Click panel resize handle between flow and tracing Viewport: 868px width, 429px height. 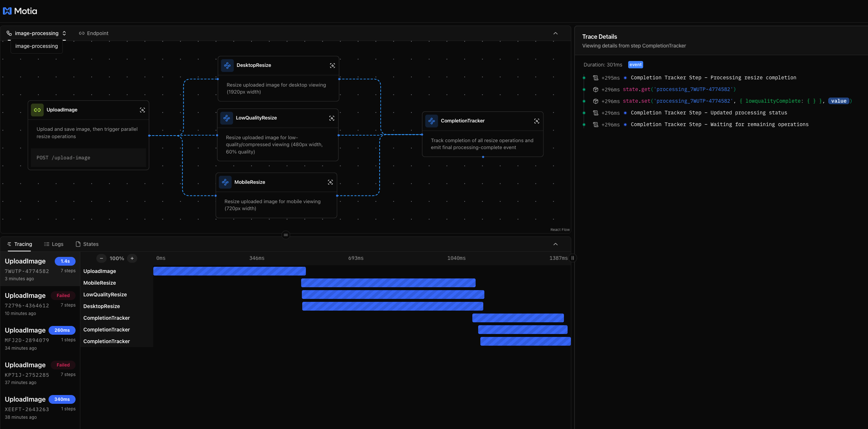[x=286, y=235]
